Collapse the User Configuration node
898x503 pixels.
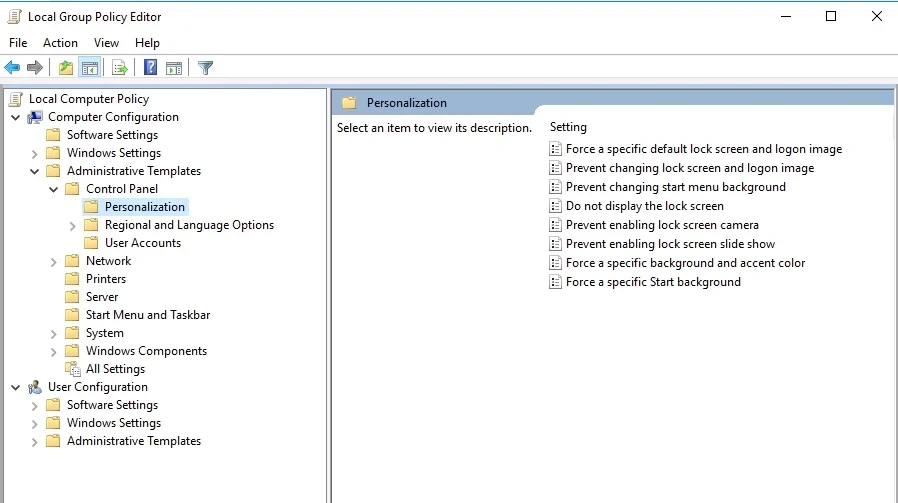click(x=15, y=388)
